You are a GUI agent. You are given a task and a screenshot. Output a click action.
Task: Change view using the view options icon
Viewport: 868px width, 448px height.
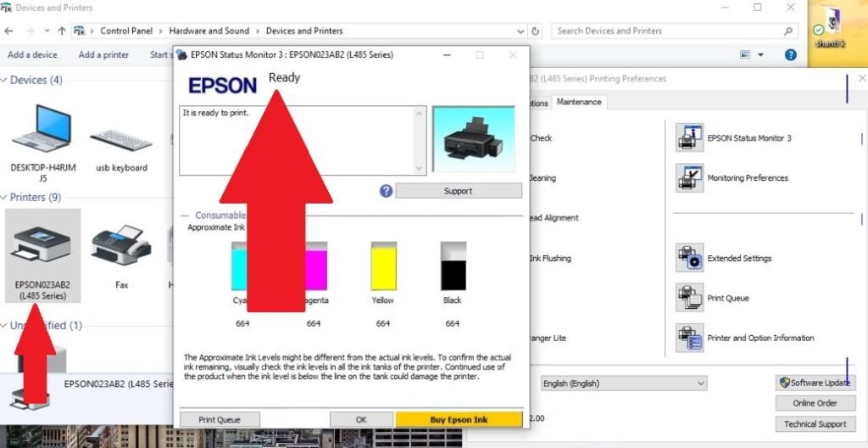click(745, 54)
